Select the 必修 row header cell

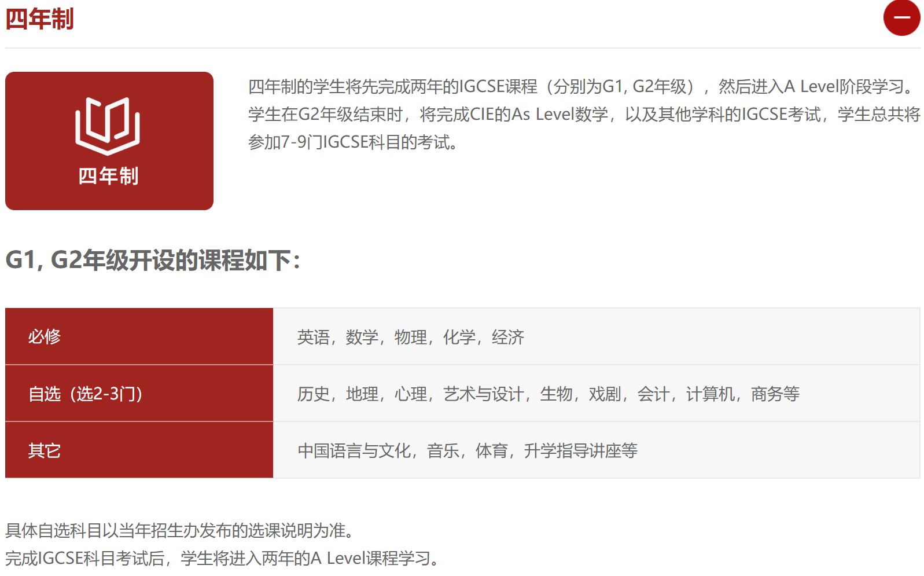[139, 336]
